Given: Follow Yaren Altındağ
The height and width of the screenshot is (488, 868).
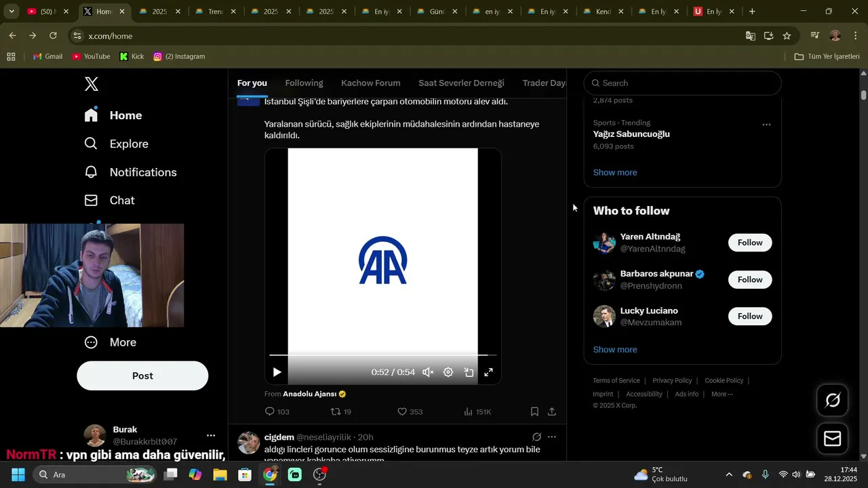Looking at the screenshot, I should [750, 243].
